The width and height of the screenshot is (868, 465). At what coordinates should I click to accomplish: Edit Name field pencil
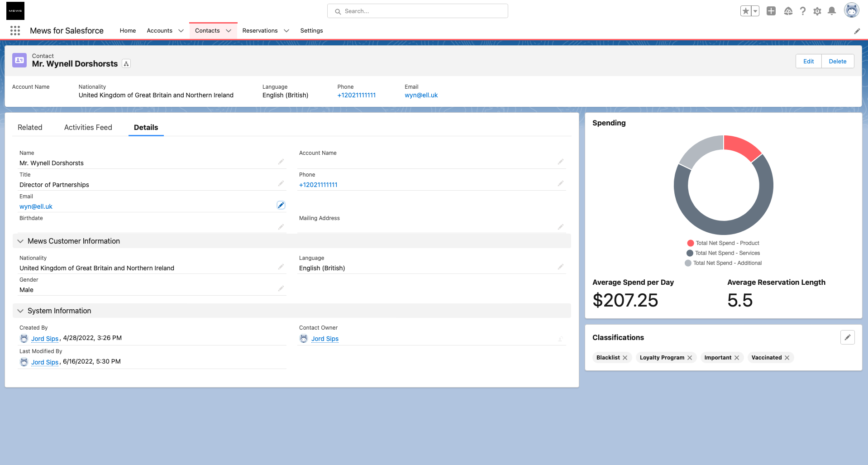coord(281,162)
